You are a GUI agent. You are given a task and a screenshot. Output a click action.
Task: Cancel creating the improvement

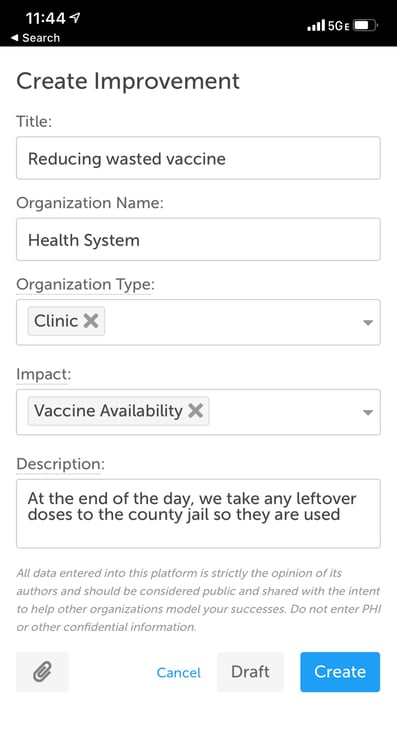[x=179, y=673]
